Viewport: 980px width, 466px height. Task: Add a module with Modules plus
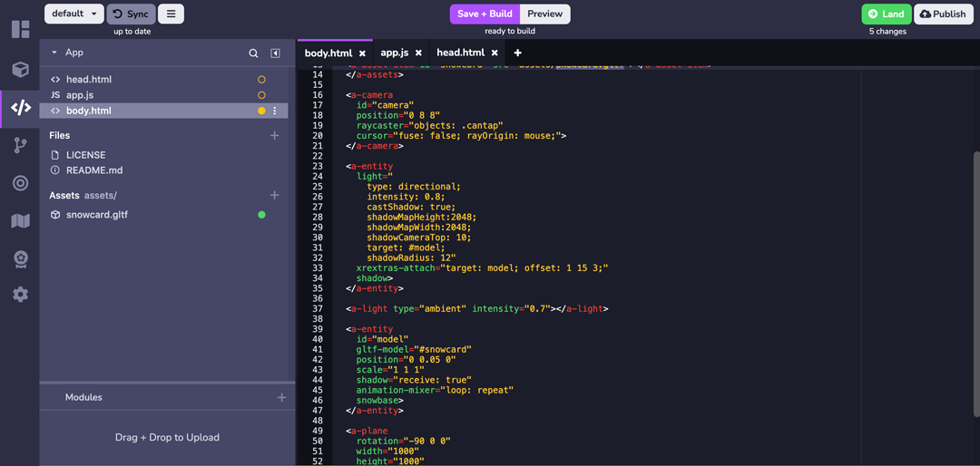282,397
